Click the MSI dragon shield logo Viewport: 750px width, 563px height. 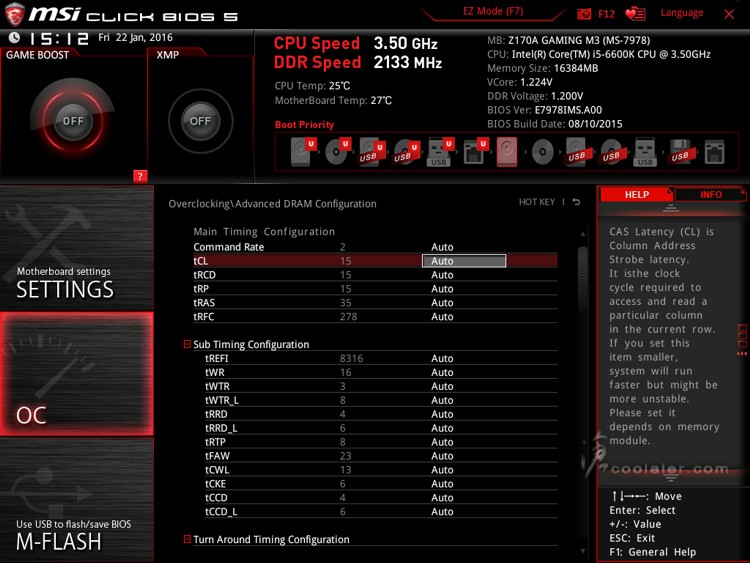pyautogui.click(x=14, y=14)
